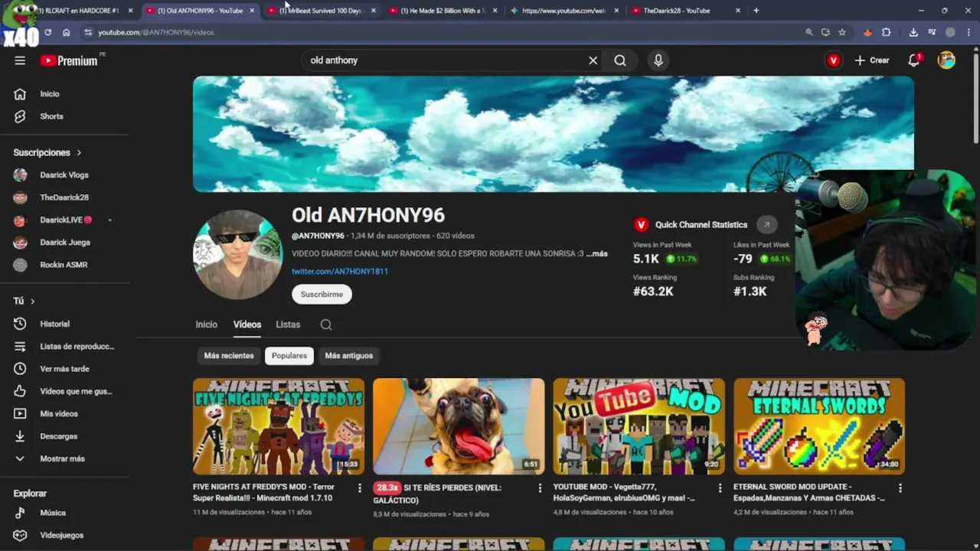Switch to channel Inicio tab
This screenshot has width=980, height=551.
(x=206, y=324)
